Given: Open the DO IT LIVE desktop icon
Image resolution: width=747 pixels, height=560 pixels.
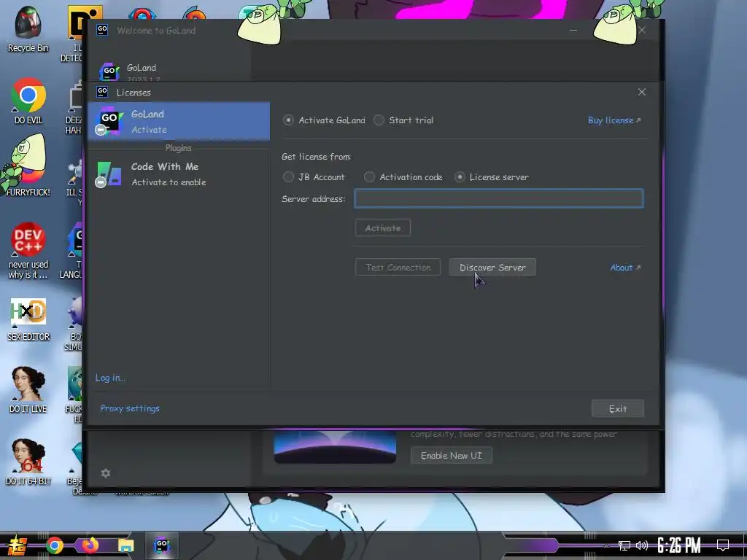Looking at the screenshot, I should (28, 391).
